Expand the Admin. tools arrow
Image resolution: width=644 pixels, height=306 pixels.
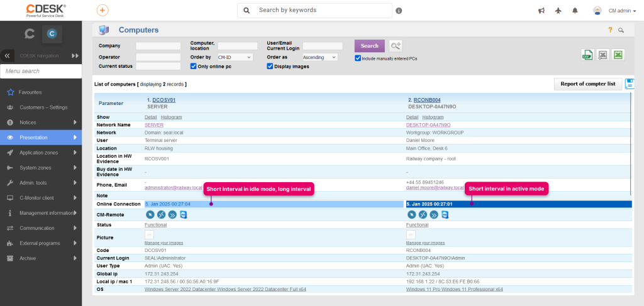tap(75, 183)
